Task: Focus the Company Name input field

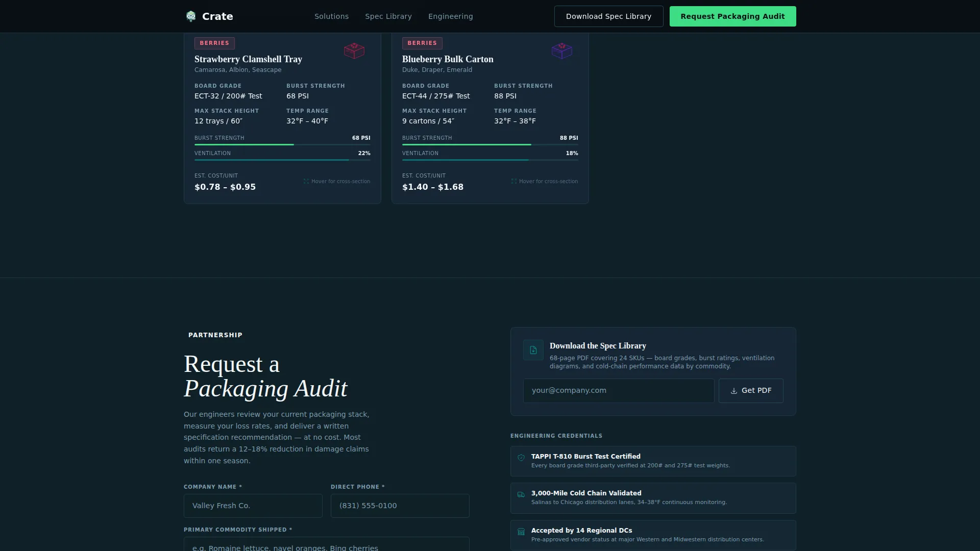Action: 253,506
